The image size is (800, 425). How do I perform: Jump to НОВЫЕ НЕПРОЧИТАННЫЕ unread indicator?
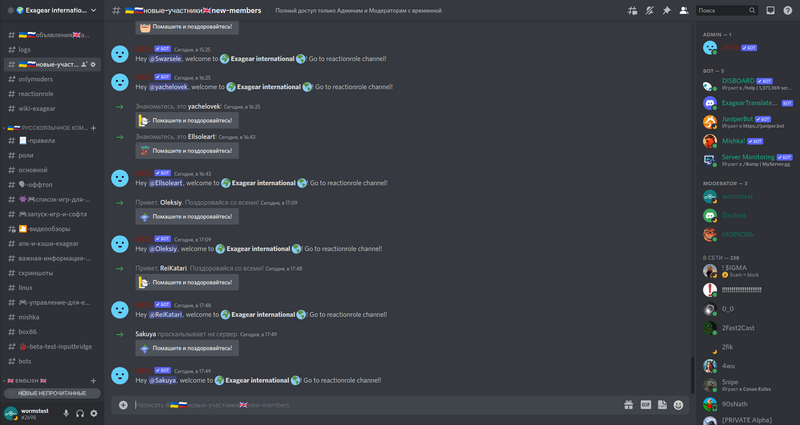(x=52, y=393)
